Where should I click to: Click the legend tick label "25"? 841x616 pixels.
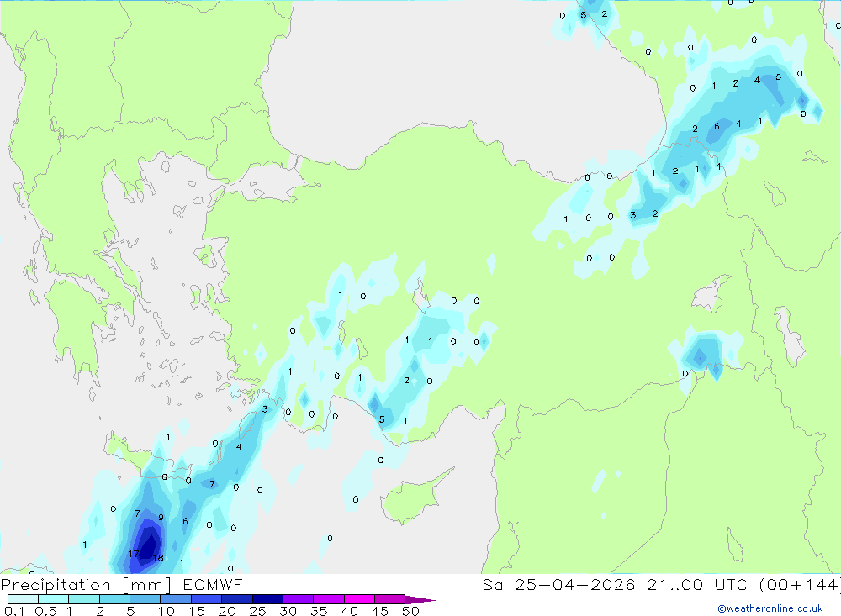click(x=258, y=611)
